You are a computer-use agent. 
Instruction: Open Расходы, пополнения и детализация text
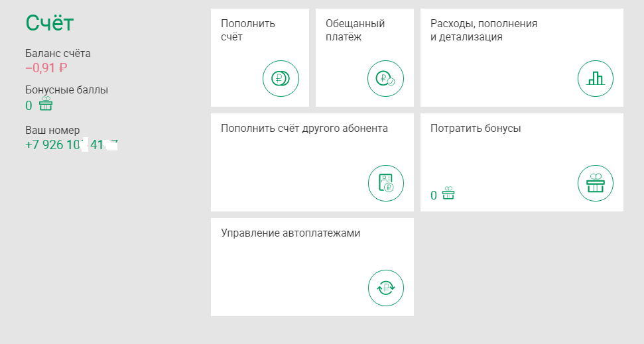(x=483, y=30)
